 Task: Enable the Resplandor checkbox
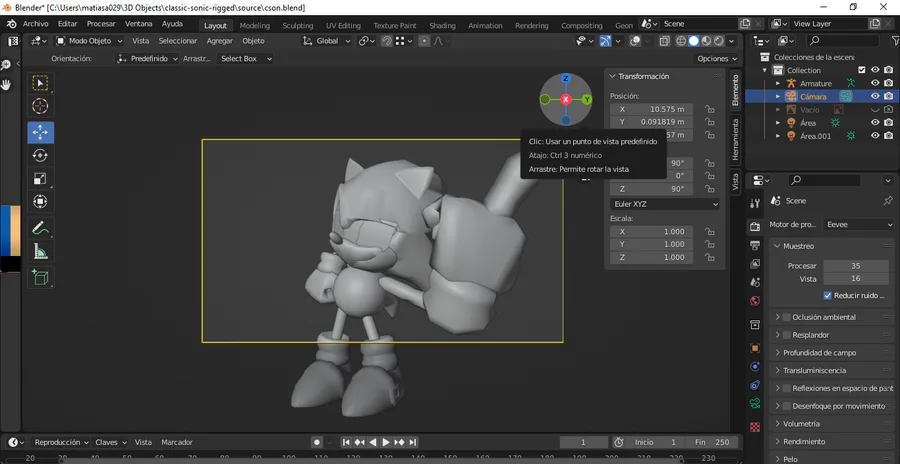(787, 335)
